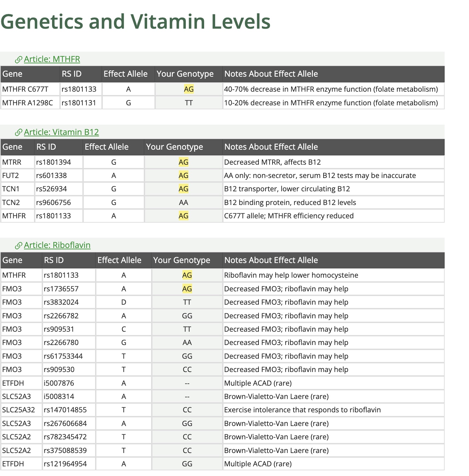Select the 'Exercise intolerance that responds to riboflavin' note
The image size is (469, 476).
pyautogui.click(x=302, y=410)
